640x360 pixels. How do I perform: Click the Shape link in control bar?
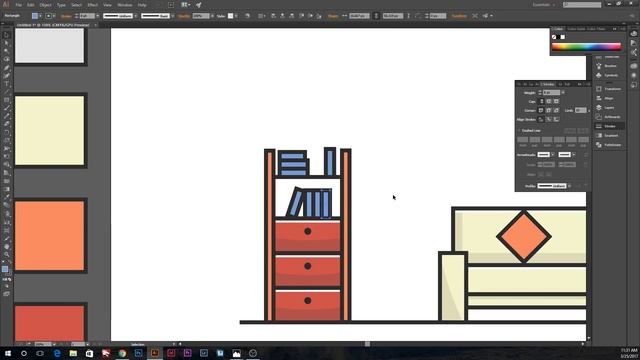333,16
